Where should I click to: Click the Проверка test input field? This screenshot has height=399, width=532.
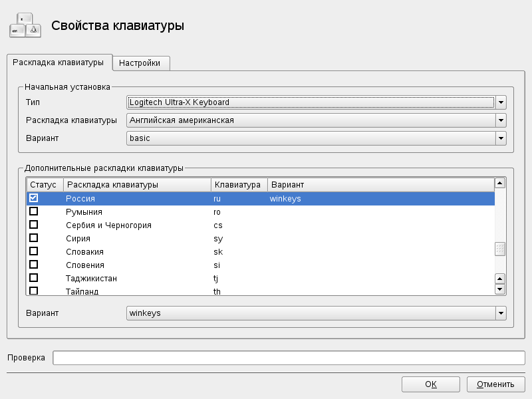point(289,358)
